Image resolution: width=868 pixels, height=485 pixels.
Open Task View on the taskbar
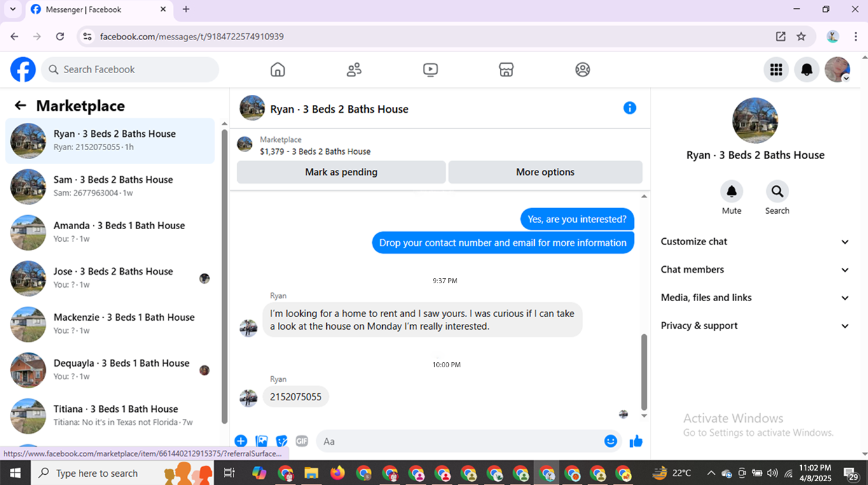point(230,473)
